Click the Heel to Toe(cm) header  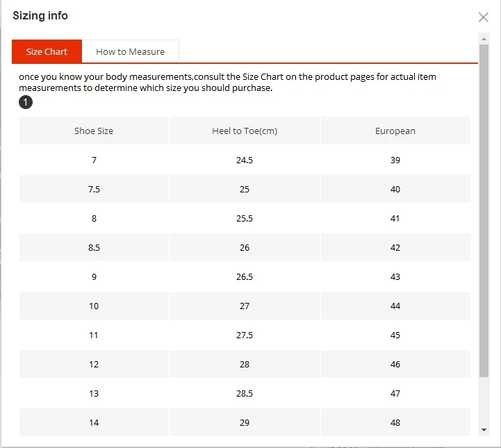245,131
